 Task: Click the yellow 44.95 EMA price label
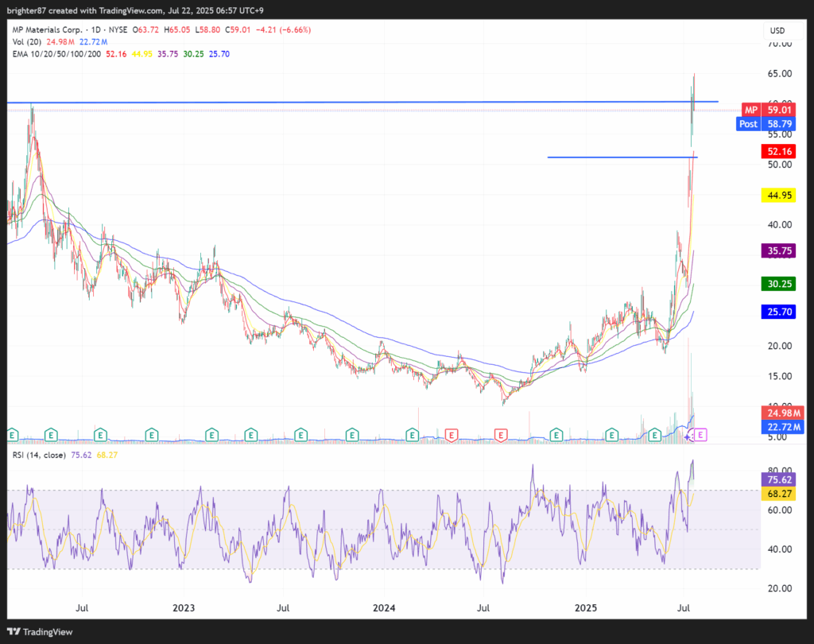779,196
